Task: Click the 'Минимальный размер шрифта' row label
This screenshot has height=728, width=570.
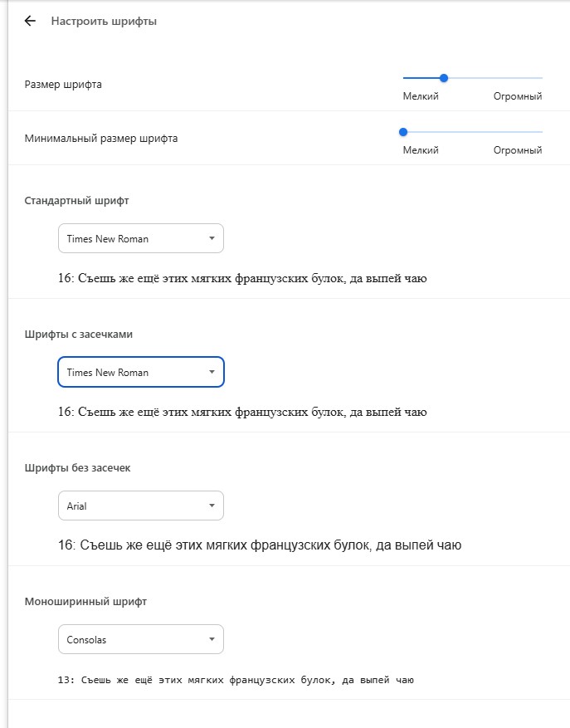Action: pyautogui.click(x=101, y=139)
